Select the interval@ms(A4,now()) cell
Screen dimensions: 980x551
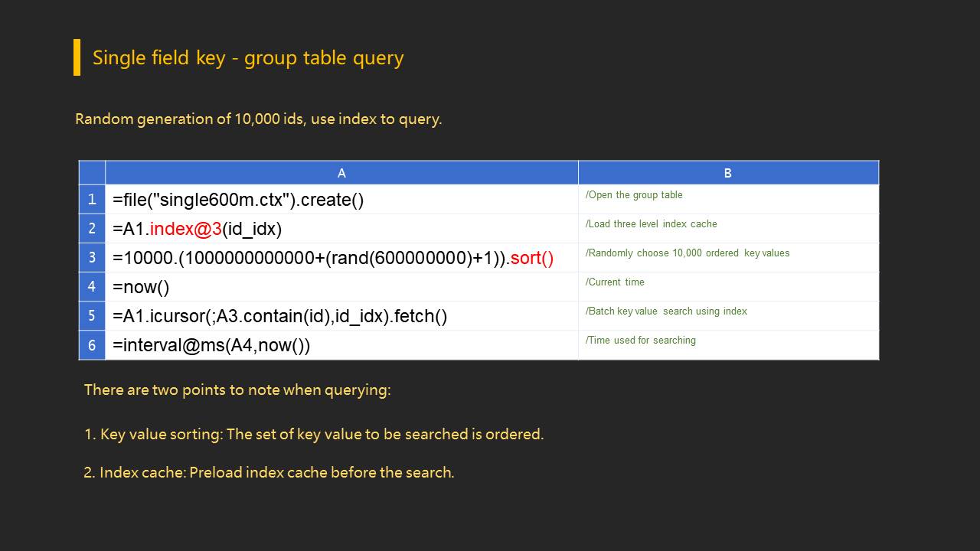pos(211,345)
